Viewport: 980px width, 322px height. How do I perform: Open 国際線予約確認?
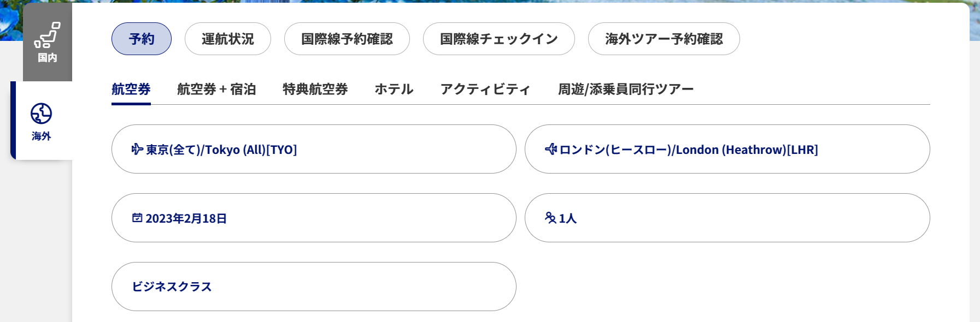click(347, 39)
